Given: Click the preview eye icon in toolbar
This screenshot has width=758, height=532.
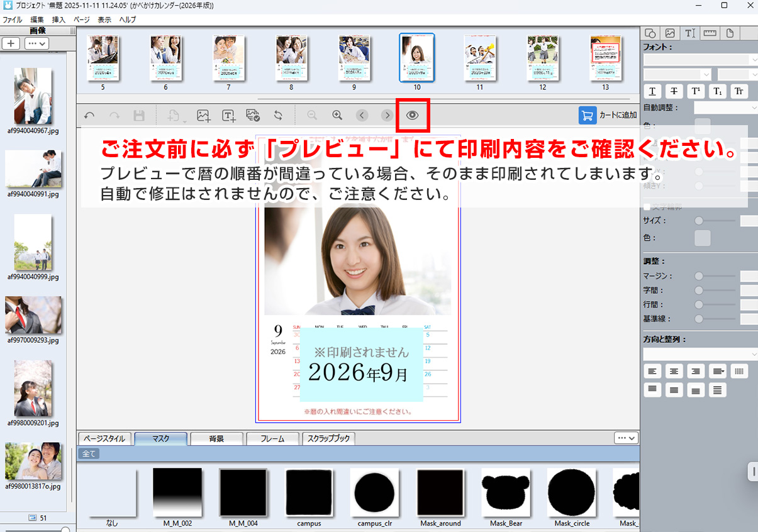Looking at the screenshot, I should pos(412,115).
